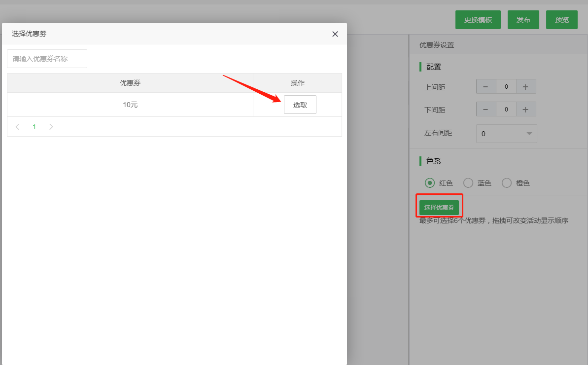Image resolution: width=588 pixels, height=365 pixels.
Task: Select the 蓝色 color scheme option
Action: point(468,182)
